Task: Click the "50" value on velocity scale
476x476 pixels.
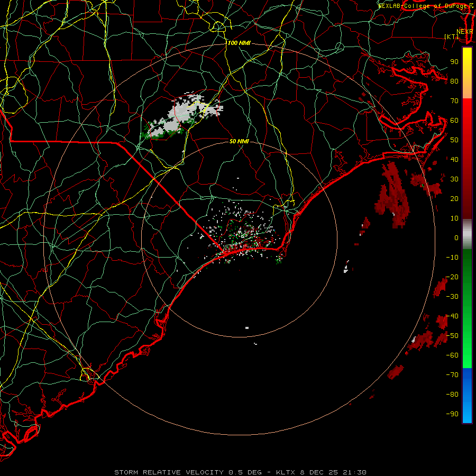Action: 454,140
